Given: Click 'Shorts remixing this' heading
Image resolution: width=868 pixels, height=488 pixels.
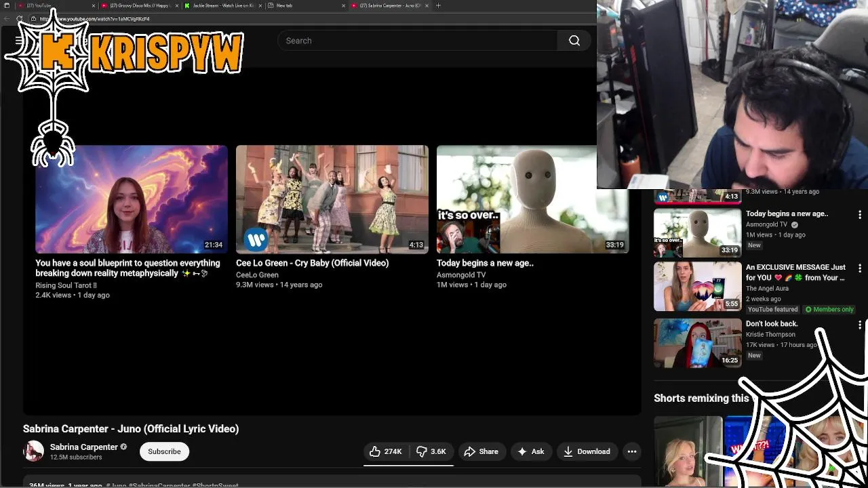Looking at the screenshot, I should 701,398.
